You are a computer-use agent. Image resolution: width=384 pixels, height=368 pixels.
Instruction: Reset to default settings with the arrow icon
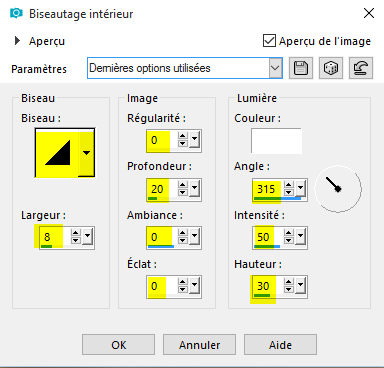click(361, 68)
